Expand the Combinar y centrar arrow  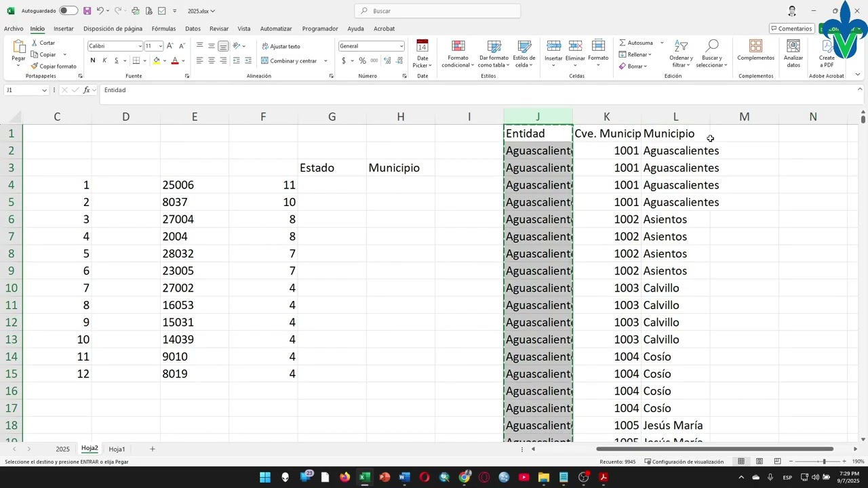pos(325,61)
